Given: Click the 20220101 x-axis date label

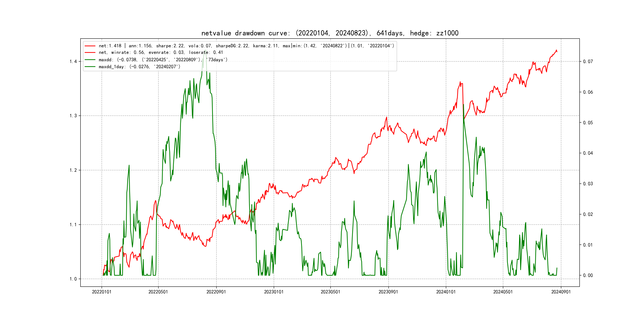Looking at the screenshot, I should tap(102, 292).
